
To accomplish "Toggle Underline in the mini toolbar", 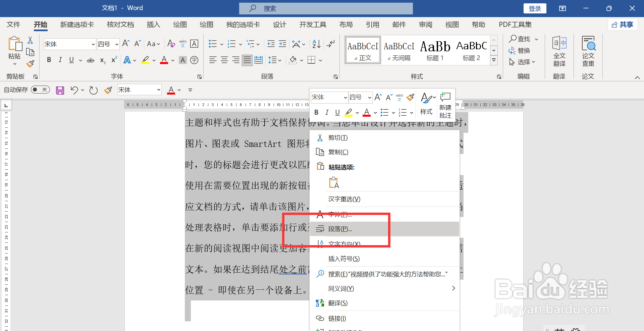I will [337, 112].
